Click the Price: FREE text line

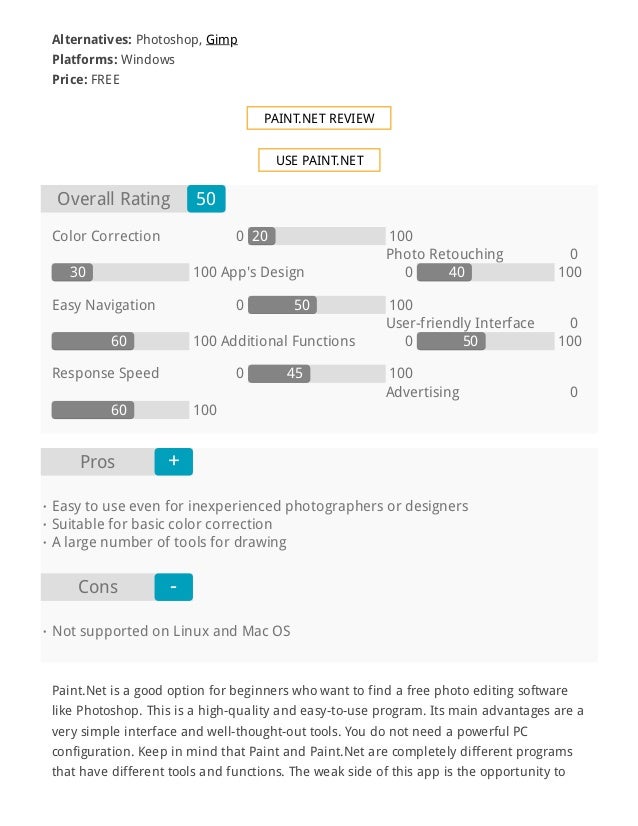coord(86,80)
